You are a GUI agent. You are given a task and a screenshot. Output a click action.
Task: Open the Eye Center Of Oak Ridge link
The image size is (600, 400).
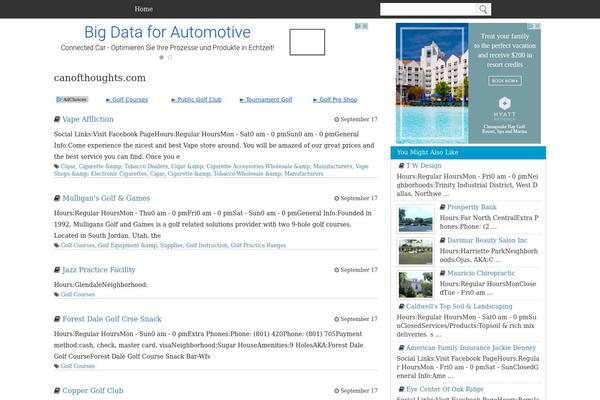445,389
